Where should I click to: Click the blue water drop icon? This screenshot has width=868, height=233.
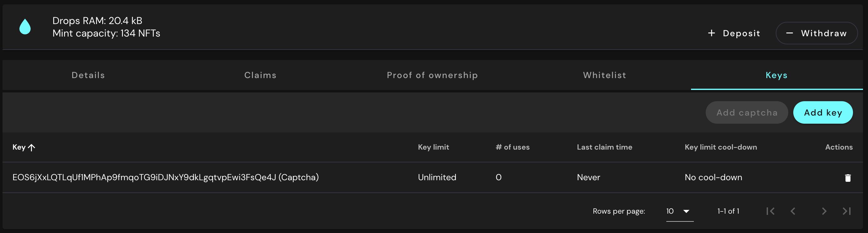pyautogui.click(x=25, y=27)
